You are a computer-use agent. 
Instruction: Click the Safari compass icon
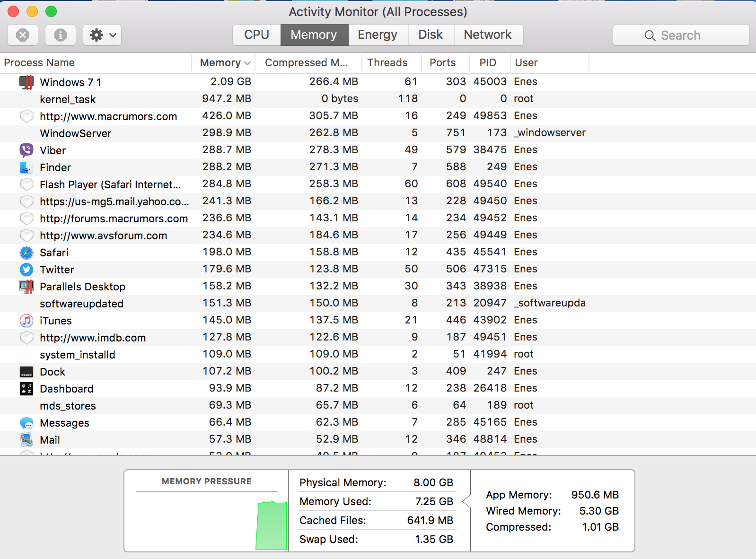tap(26, 253)
